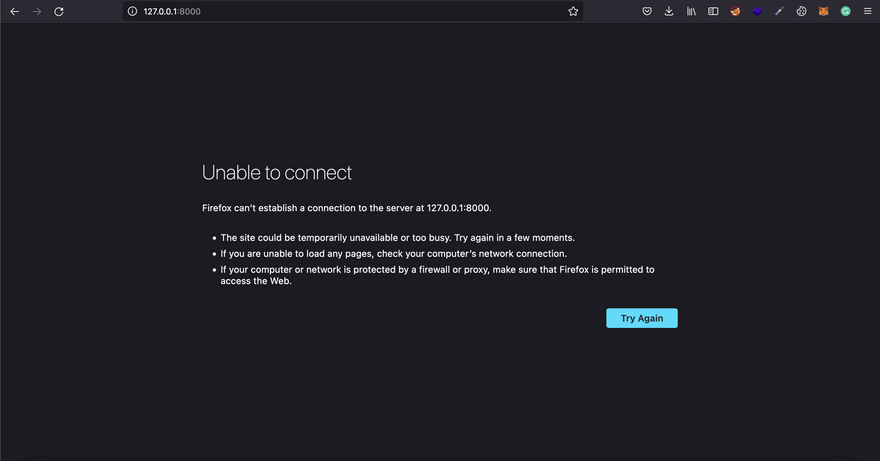
Task: Click the server connection error message text
Action: (347, 208)
